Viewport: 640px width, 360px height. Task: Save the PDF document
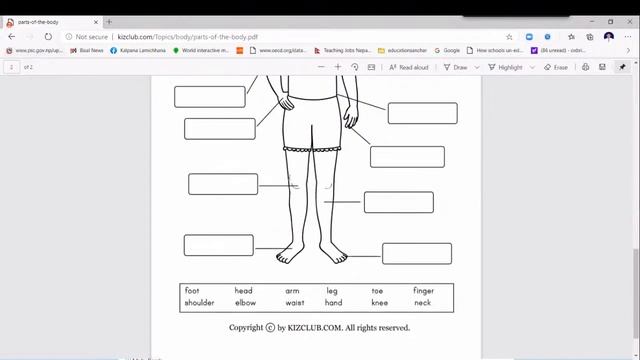(602, 67)
